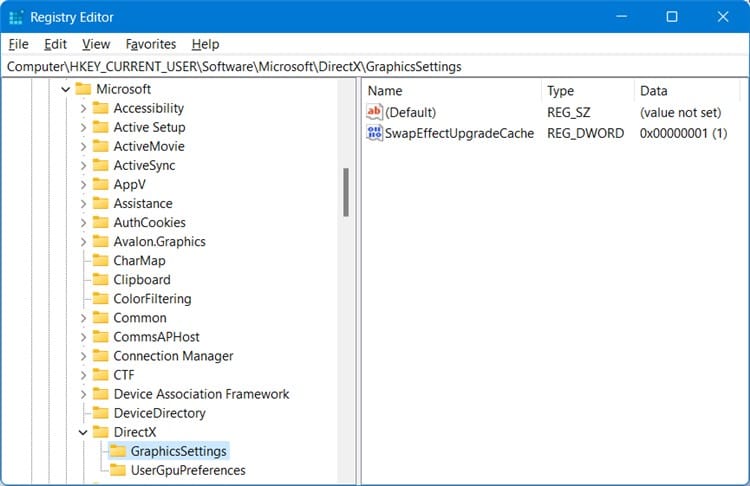Screen dimensions: 750x486
Task: Click the Avalon.Graphics folder icon
Action: pos(100,242)
